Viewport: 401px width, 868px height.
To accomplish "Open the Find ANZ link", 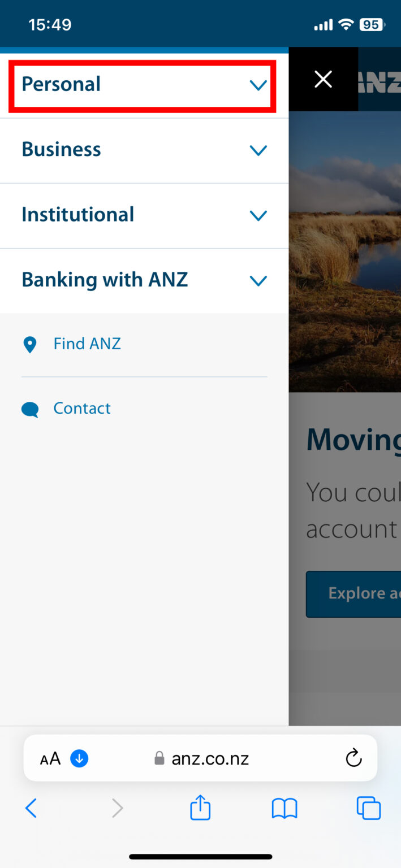I will [x=87, y=343].
